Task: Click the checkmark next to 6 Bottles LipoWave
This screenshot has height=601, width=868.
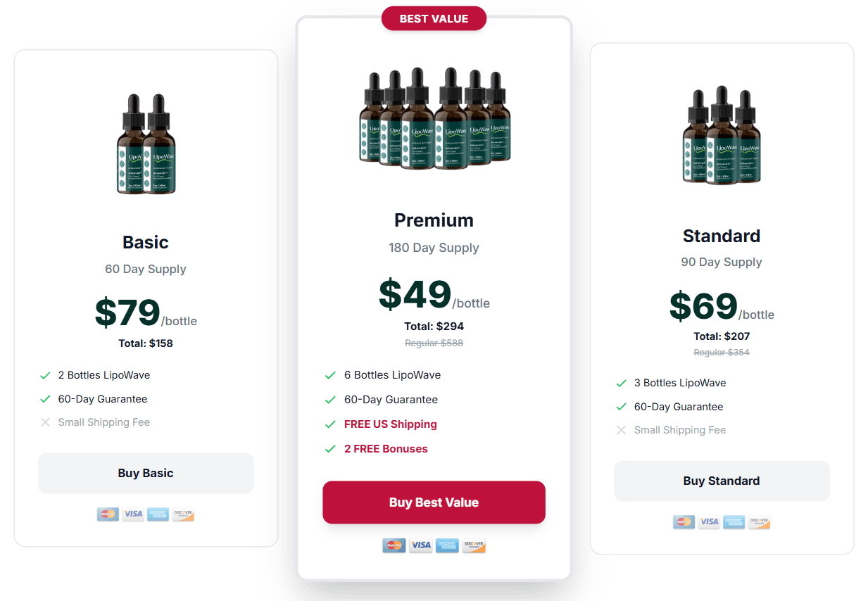Action: click(x=330, y=375)
